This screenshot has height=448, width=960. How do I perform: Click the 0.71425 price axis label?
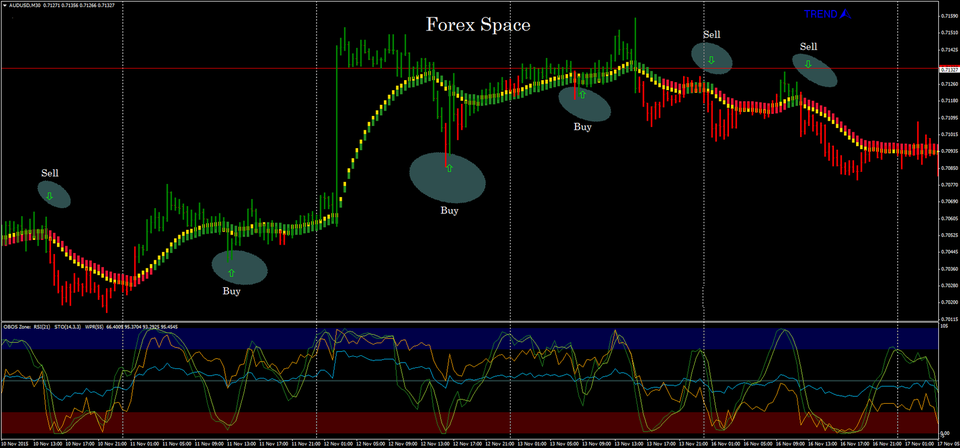point(948,50)
